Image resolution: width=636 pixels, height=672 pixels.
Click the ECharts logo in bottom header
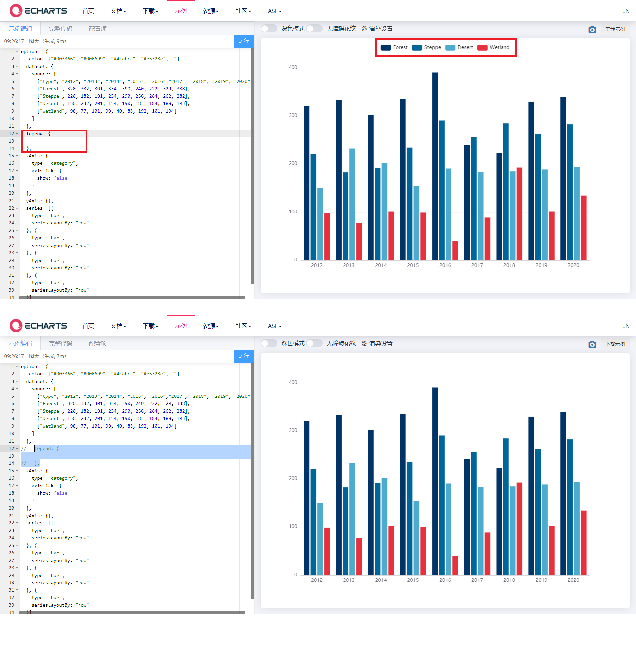click(x=38, y=326)
